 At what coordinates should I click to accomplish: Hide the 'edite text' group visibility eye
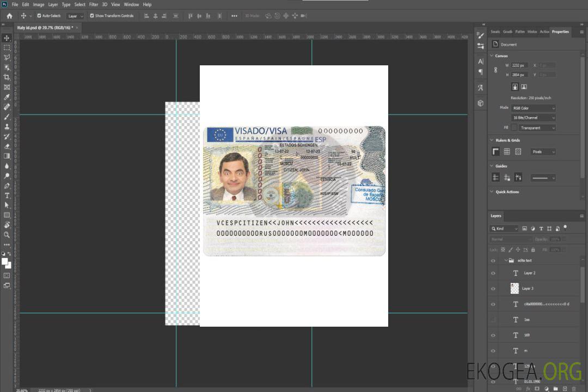coord(493,261)
